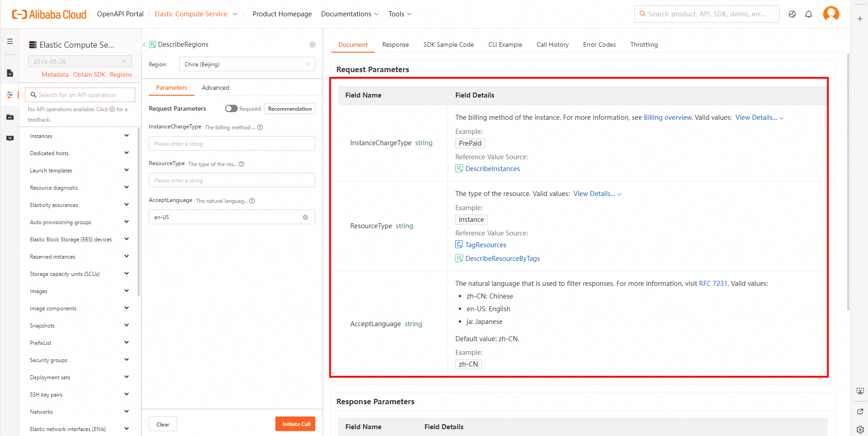This screenshot has width=868, height=436.
Task: Show help for ResourceType parameter
Action: click(x=241, y=164)
